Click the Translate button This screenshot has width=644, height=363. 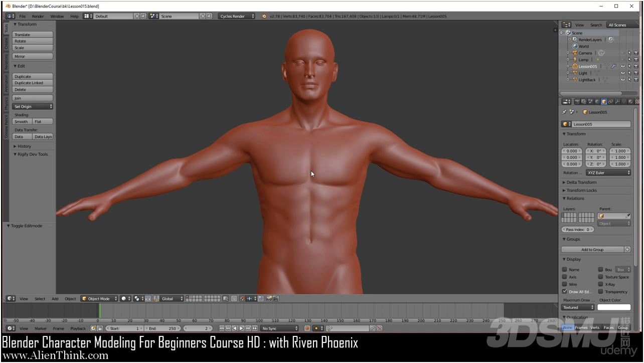[x=33, y=35]
